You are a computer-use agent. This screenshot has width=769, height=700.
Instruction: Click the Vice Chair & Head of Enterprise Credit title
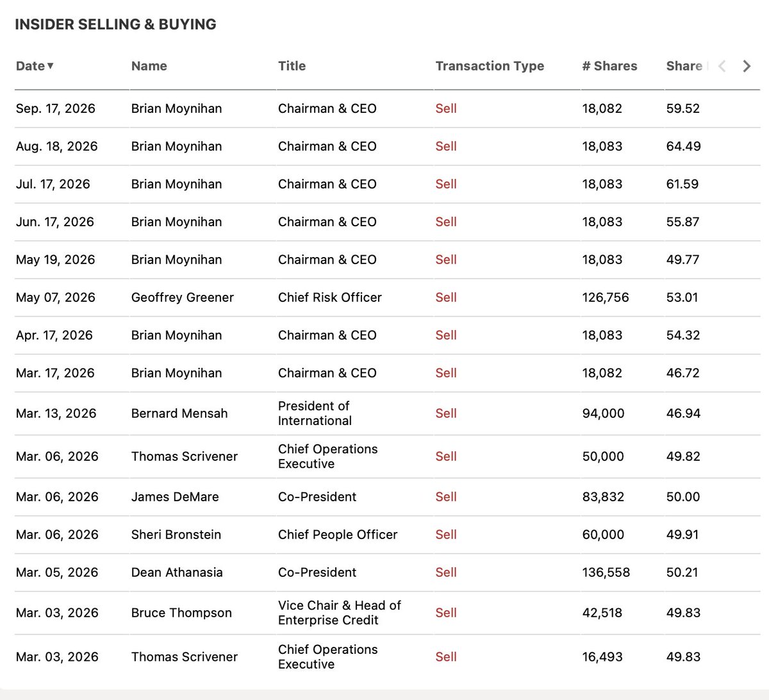[339, 613]
